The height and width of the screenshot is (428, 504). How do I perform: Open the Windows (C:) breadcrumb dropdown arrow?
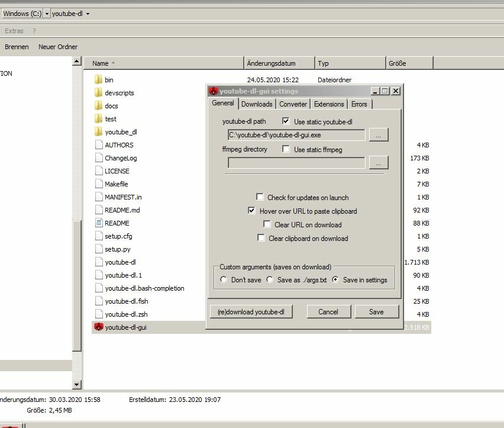point(47,14)
